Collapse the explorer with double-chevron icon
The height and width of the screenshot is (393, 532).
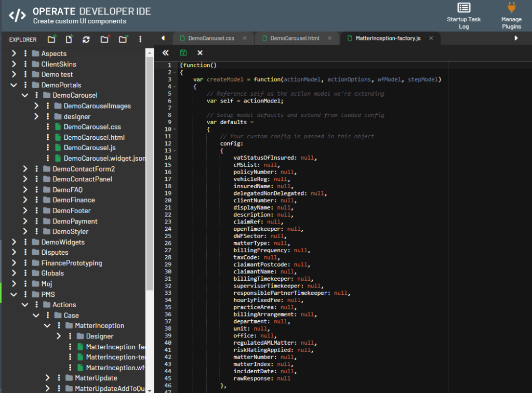tap(165, 53)
